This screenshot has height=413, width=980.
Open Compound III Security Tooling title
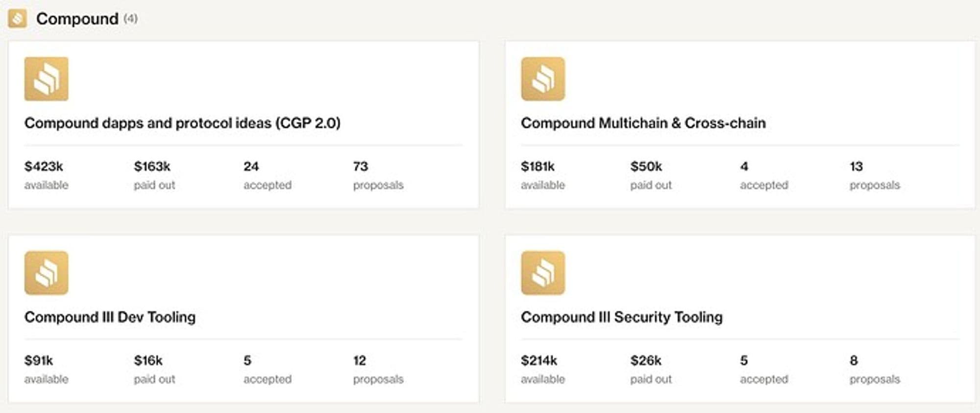click(622, 317)
